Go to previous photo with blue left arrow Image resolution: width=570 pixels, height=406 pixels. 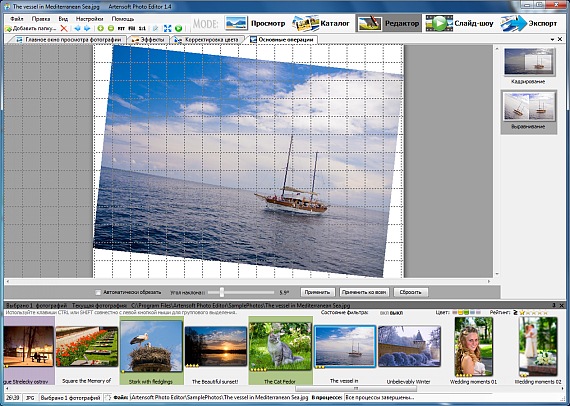coord(77,28)
